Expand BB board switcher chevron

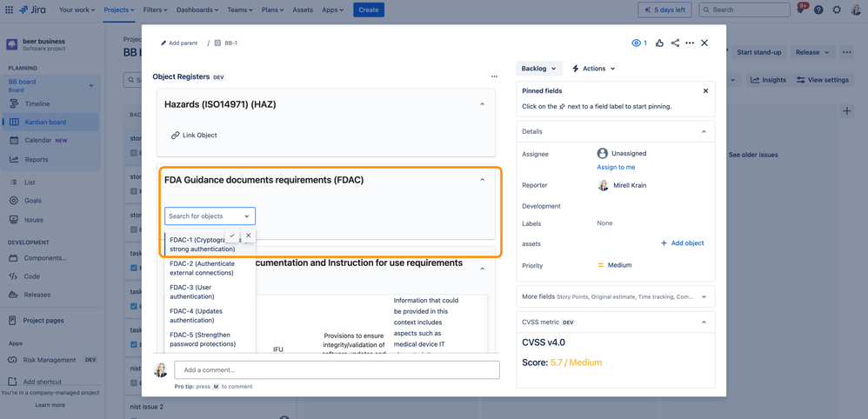(91, 85)
